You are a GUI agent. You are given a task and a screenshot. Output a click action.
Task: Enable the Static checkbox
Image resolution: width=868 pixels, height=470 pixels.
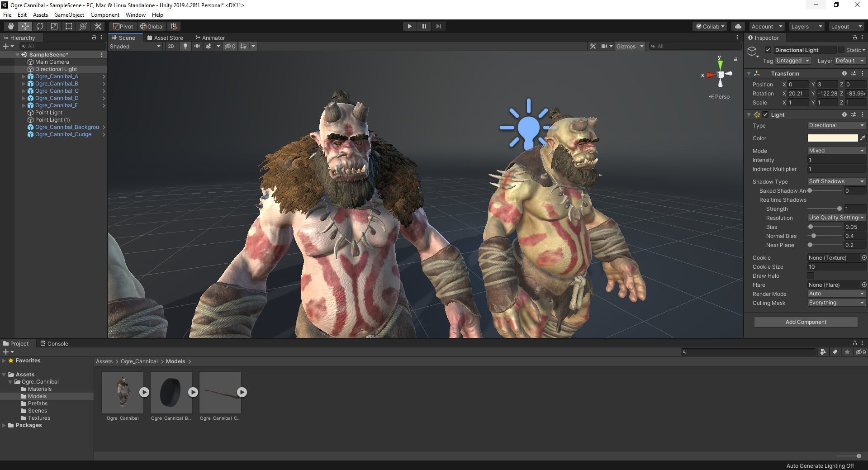(x=841, y=50)
